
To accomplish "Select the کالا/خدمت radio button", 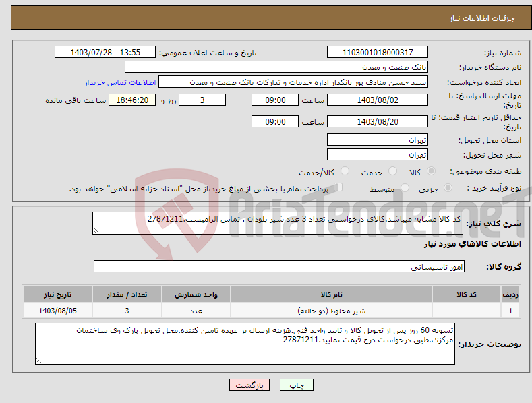I will coord(345,171).
